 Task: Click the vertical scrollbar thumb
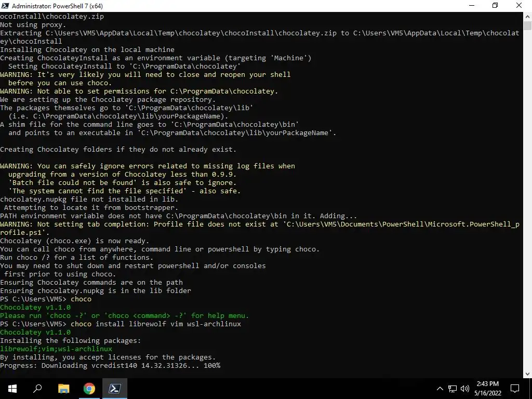pyautogui.click(x=527, y=26)
